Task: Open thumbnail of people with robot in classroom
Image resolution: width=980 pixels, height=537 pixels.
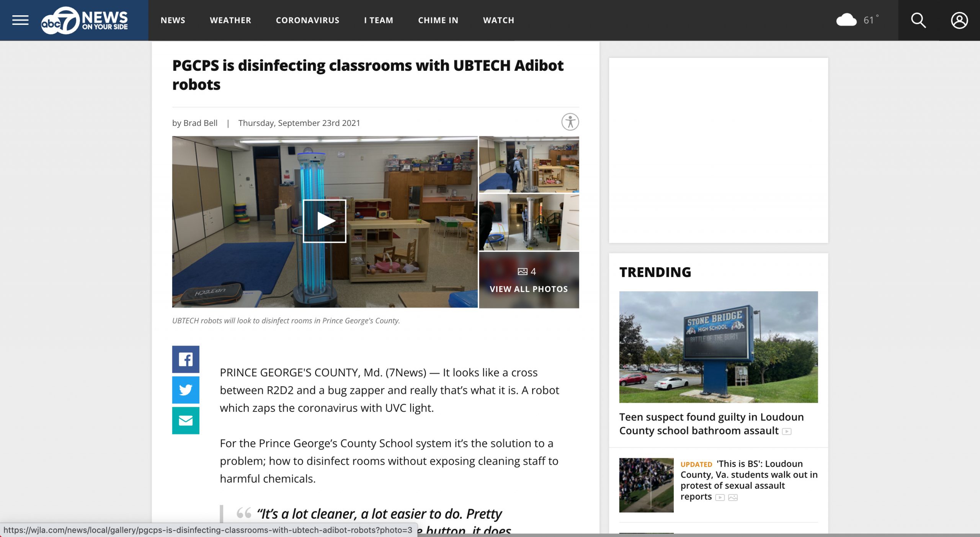Action: pos(529,164)
